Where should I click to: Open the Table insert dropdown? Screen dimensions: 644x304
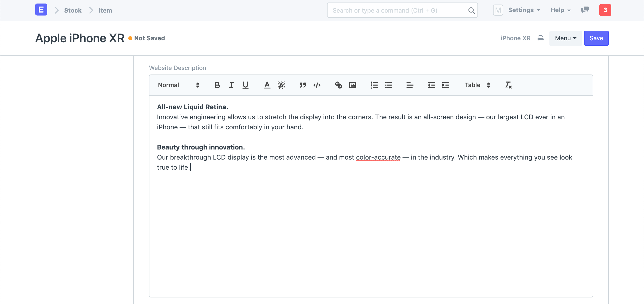[478, 85]
